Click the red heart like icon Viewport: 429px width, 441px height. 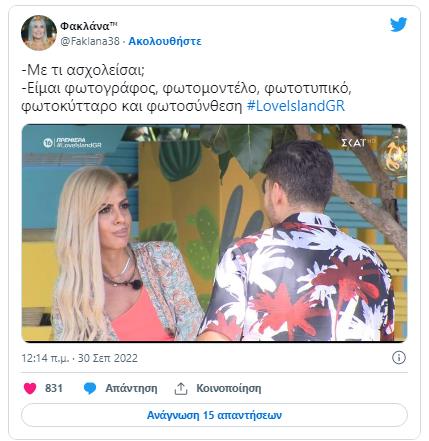point(30,388)
